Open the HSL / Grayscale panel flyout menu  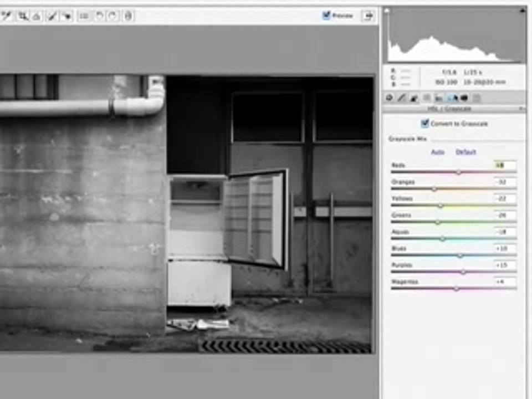(521, 109)
